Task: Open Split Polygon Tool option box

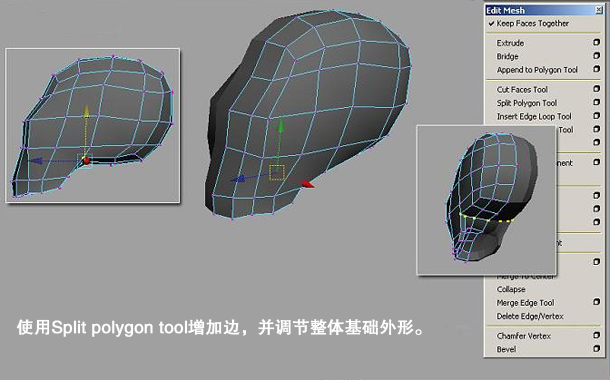Action: (596, 102)
